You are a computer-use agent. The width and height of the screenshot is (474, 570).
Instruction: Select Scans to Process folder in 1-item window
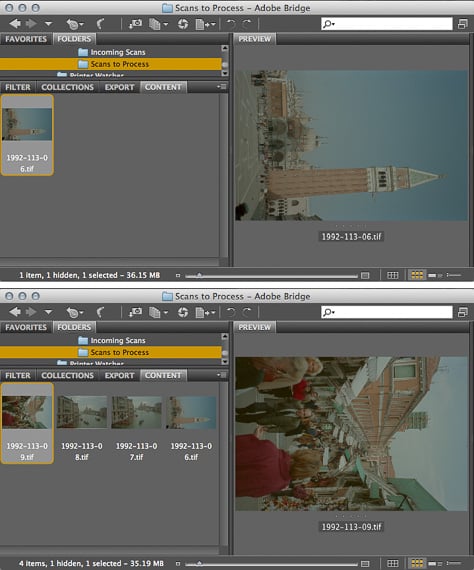pos(111,64)
